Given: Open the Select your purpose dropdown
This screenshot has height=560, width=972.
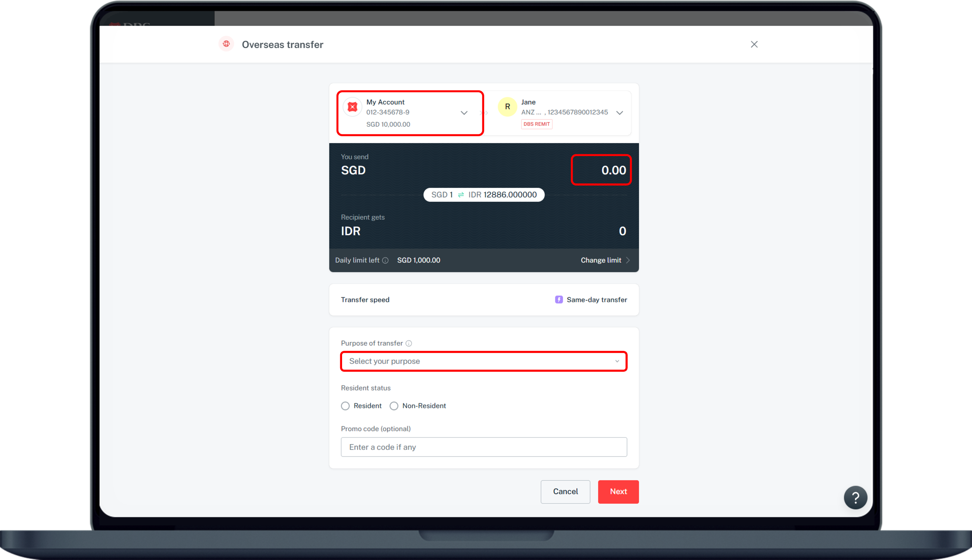Looking at the screenshot, I should point(483,361).
